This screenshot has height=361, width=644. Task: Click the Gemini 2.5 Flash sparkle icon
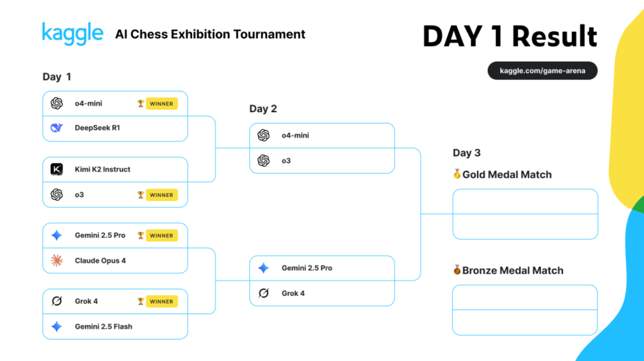point(57,326)
